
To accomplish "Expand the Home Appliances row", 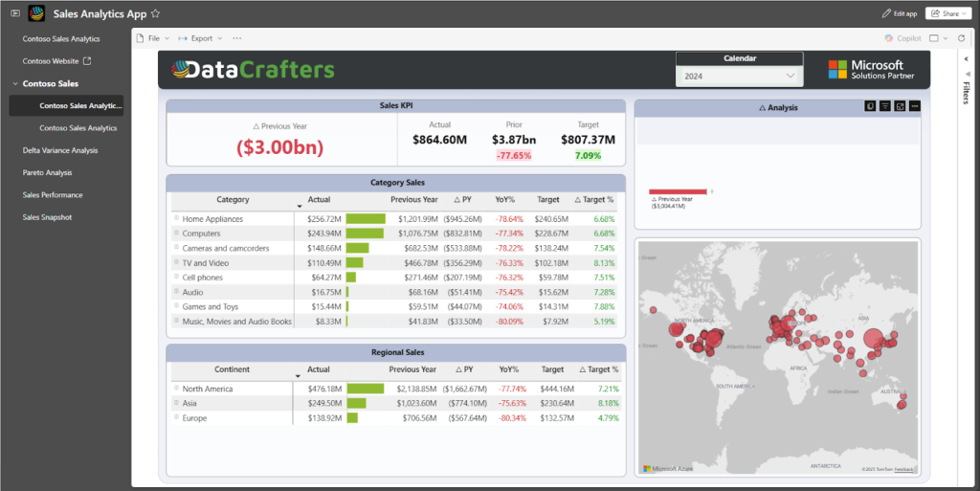I will click(176, 218).
